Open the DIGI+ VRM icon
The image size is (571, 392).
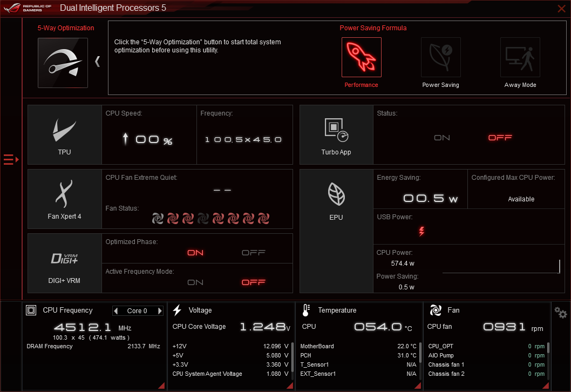(x=64, y=258)
